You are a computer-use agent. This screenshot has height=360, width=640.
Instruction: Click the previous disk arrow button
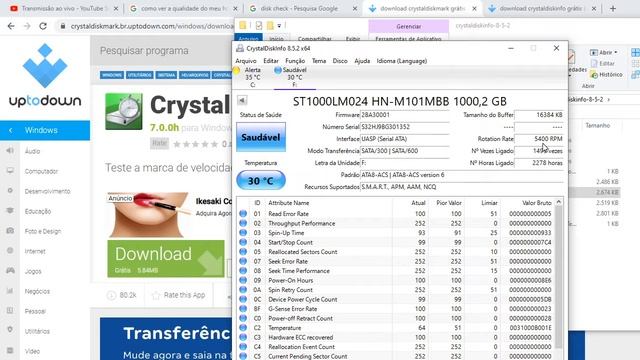pos(242,100)
